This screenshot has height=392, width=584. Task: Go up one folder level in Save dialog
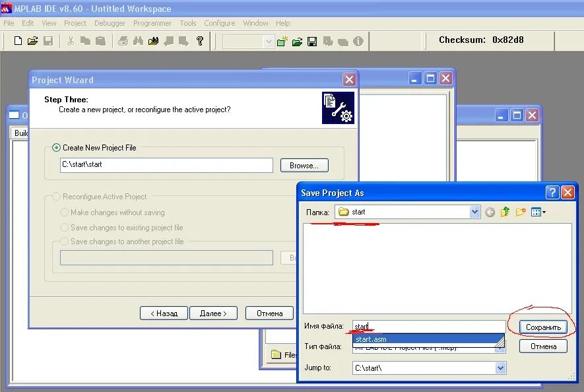click(x=505, y=212)
